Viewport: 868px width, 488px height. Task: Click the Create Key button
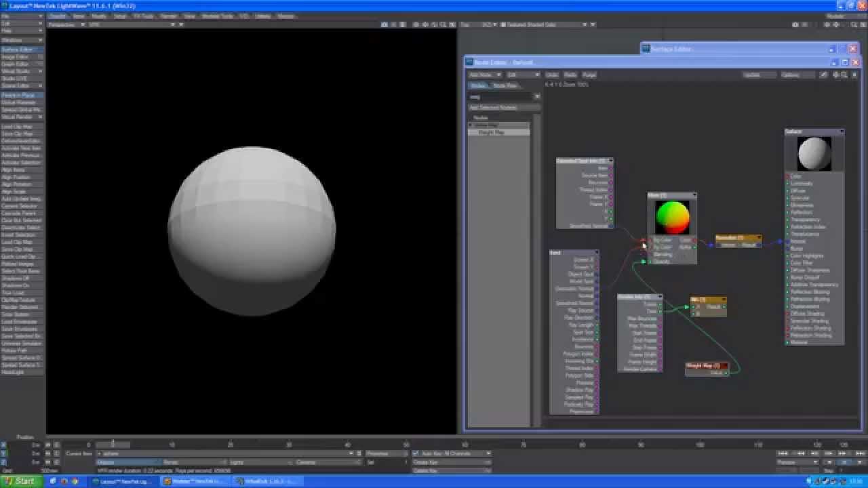pos(451,462)
